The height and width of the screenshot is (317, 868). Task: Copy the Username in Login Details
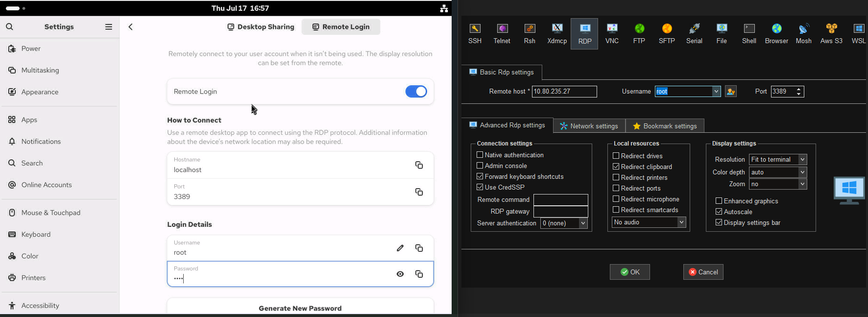tap(419, 248)
